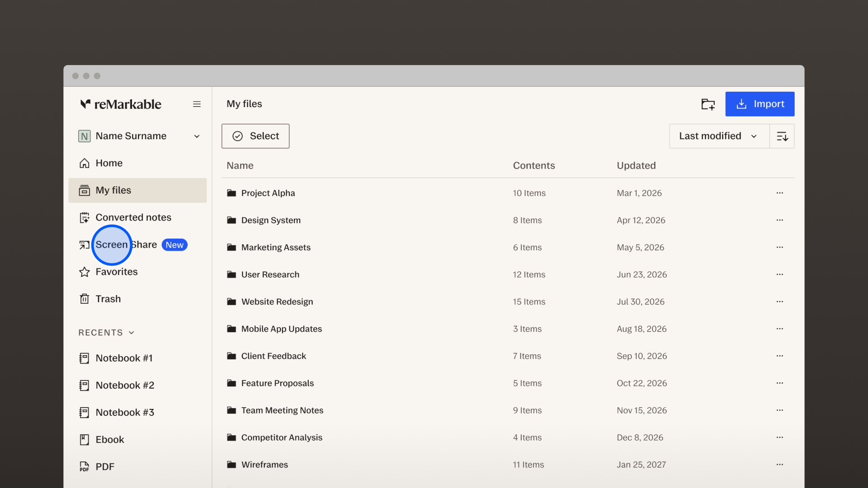The width and height of the screenshot is (868, 488).
Task: Click the new folder icon
Action: point(708,104)
